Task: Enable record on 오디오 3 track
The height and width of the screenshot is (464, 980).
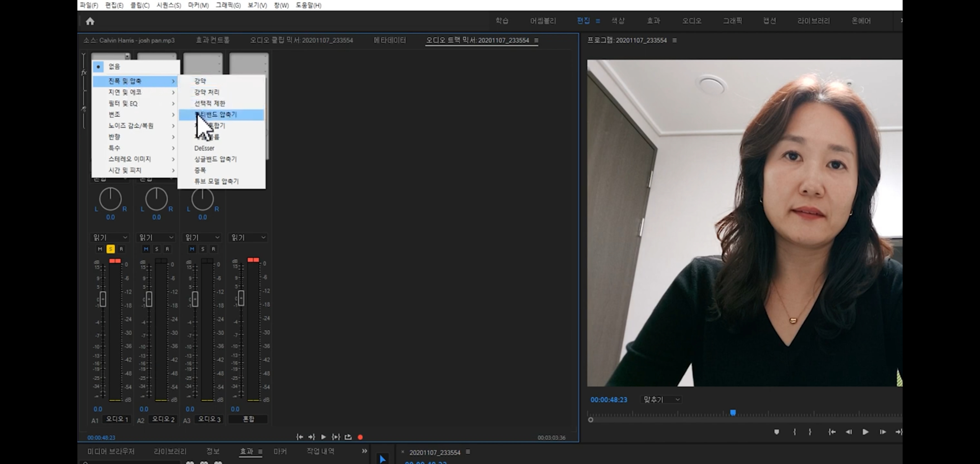Action: (213, 249)
